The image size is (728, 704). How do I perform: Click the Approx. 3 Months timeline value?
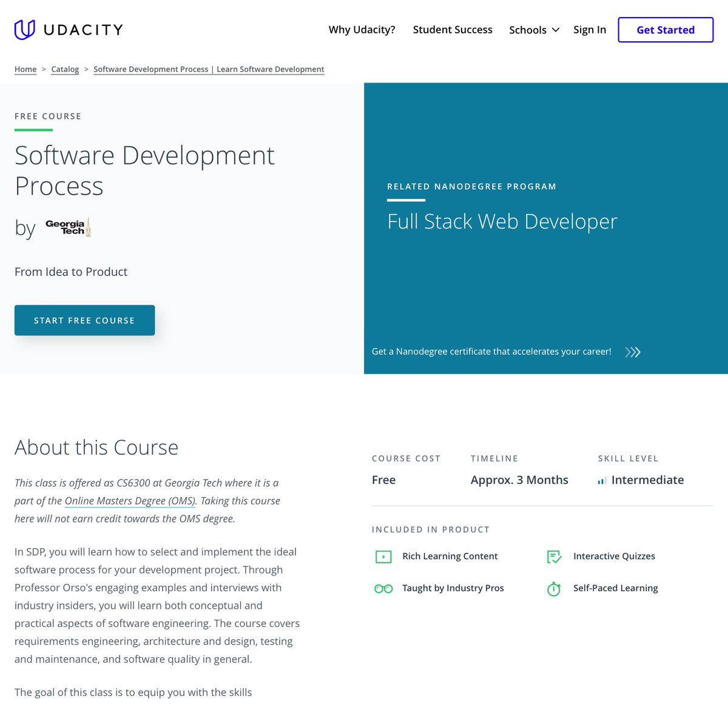point(519,480)
